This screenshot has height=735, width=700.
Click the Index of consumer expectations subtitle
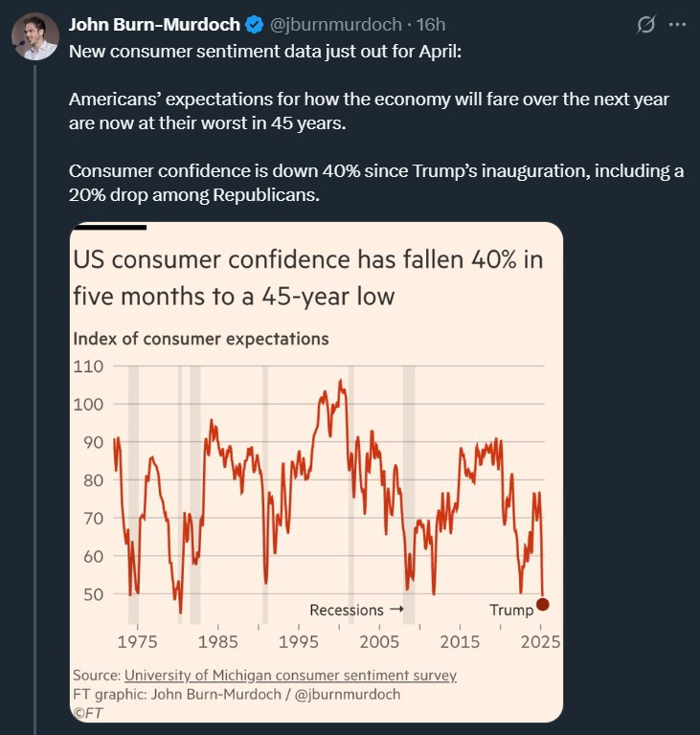click(201, 339)
